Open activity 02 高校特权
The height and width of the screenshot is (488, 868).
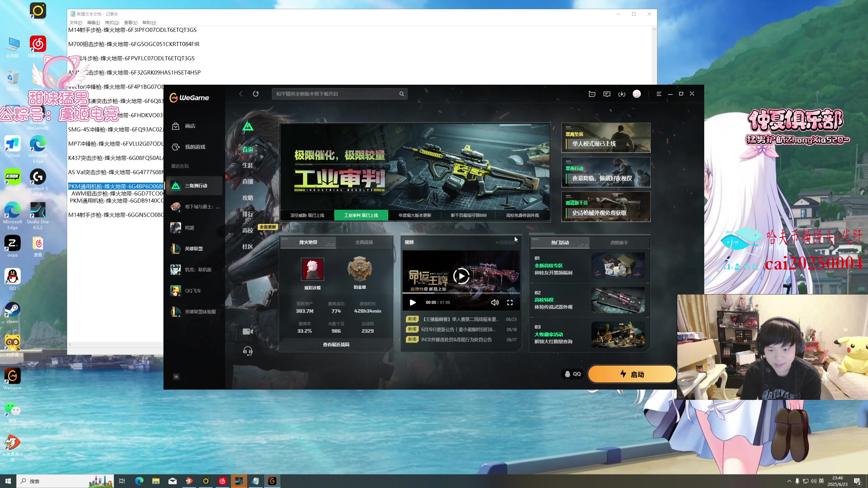click(x=590, y=300)
